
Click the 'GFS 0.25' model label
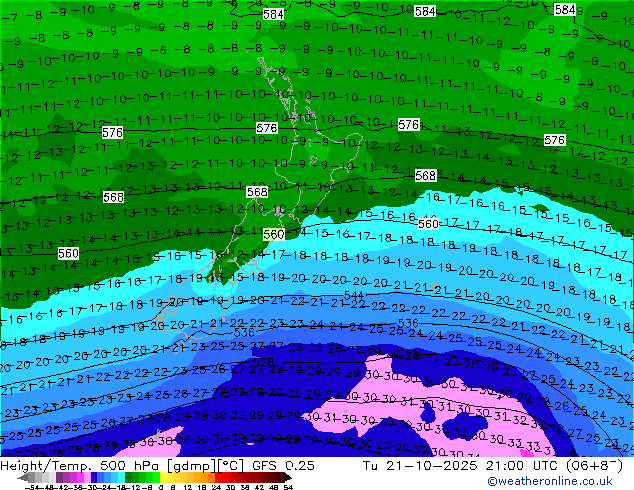pyautogui.click(x=283, y=466)
